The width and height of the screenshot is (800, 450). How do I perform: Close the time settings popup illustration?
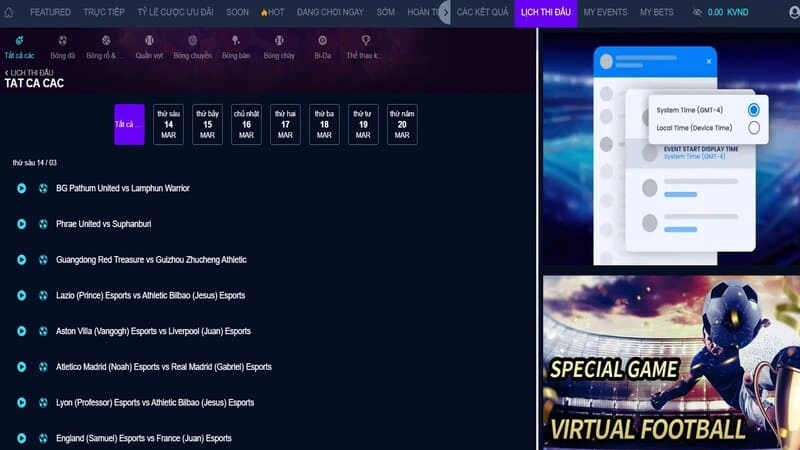point(709,62)
